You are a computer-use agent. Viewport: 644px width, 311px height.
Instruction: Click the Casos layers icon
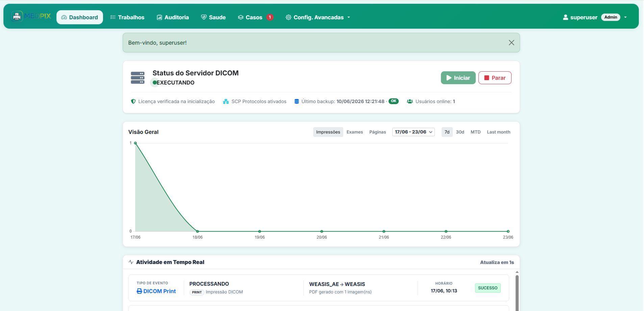[x=241, y=17]
